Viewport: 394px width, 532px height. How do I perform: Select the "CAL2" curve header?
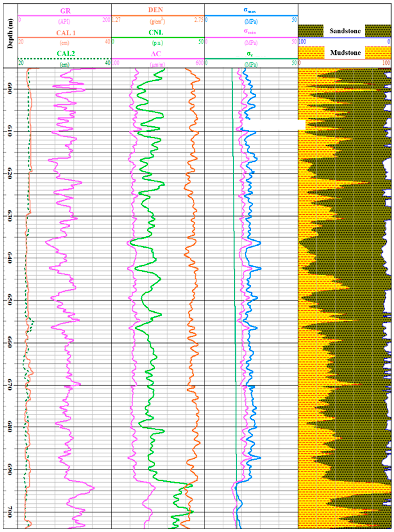(x=66, y=54)
